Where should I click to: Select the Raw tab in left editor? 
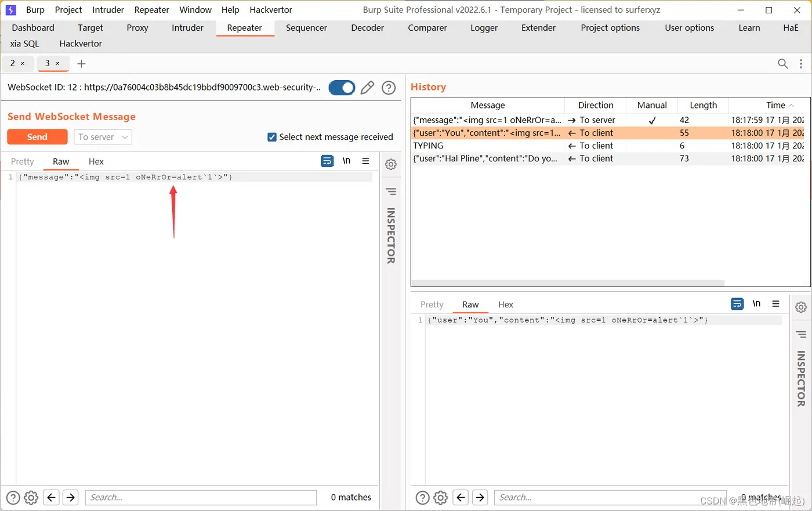tap(61, 161)
